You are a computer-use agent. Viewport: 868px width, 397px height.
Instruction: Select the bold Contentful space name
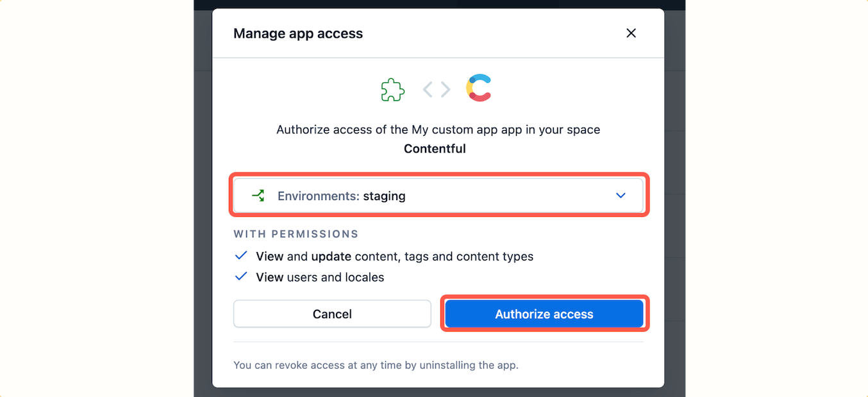[435, 149]
